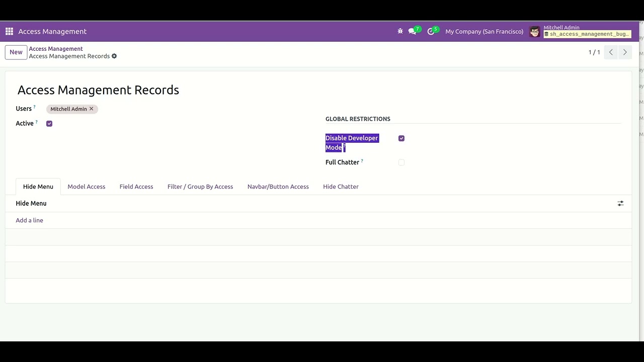The height and width of the screenshot is (362, 644).
Task: Open Hide Menu column options icon
Action: (x=620, y=203)
